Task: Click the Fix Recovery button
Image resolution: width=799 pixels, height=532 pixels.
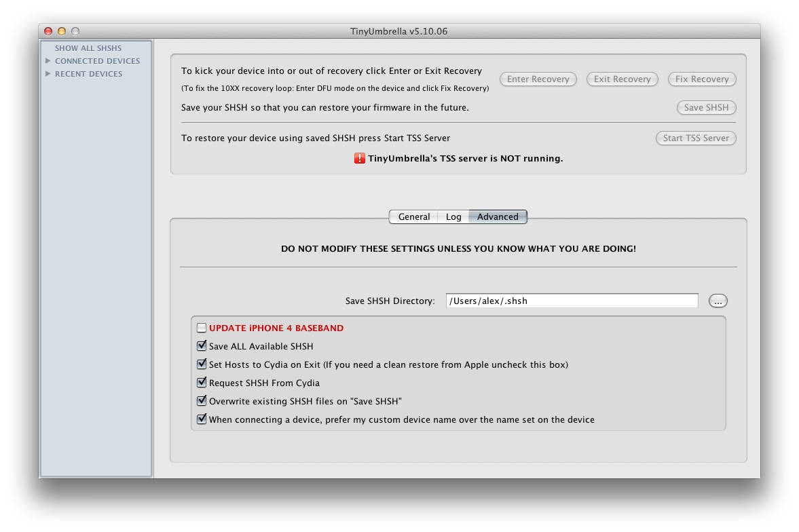Action: 702,79
